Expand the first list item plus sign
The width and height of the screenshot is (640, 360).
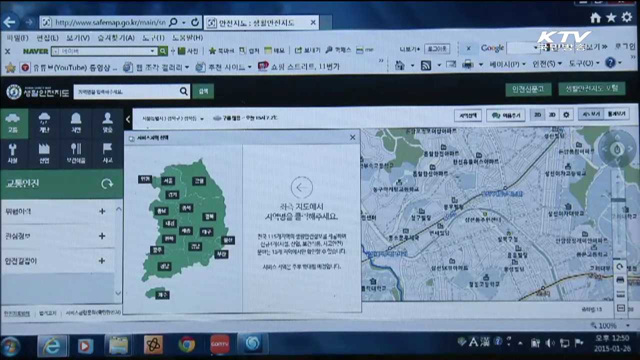(x=102, y=211)
